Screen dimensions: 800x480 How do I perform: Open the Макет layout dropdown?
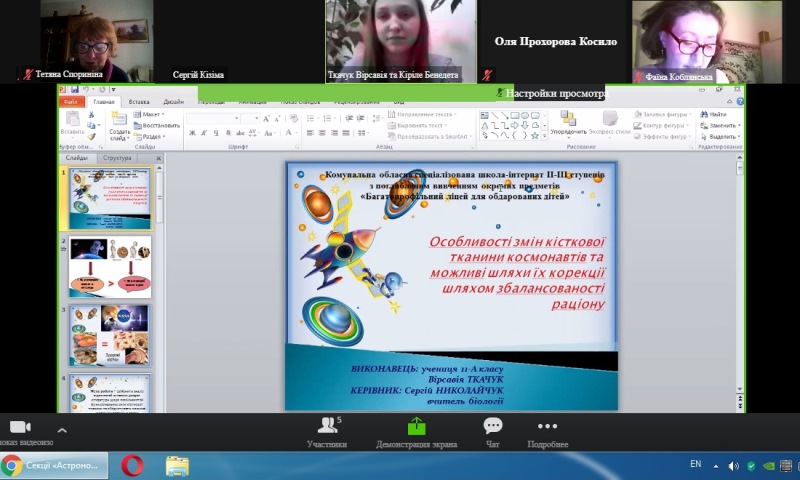tap(149, 114)
